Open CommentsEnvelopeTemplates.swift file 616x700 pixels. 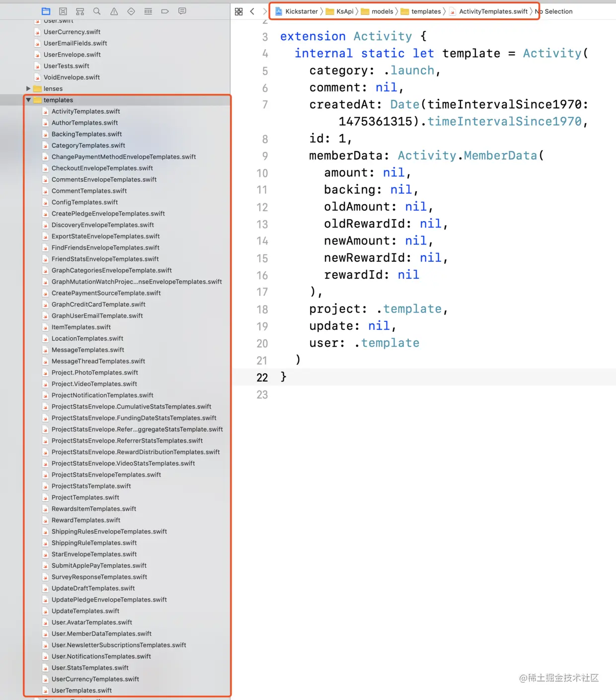[104, 179]
